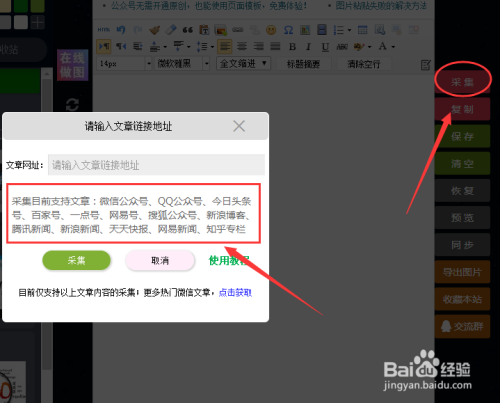Click the green 采集 dialog button
The width and height of the screenshot is (500, 403).
click(x=76, y=260)
